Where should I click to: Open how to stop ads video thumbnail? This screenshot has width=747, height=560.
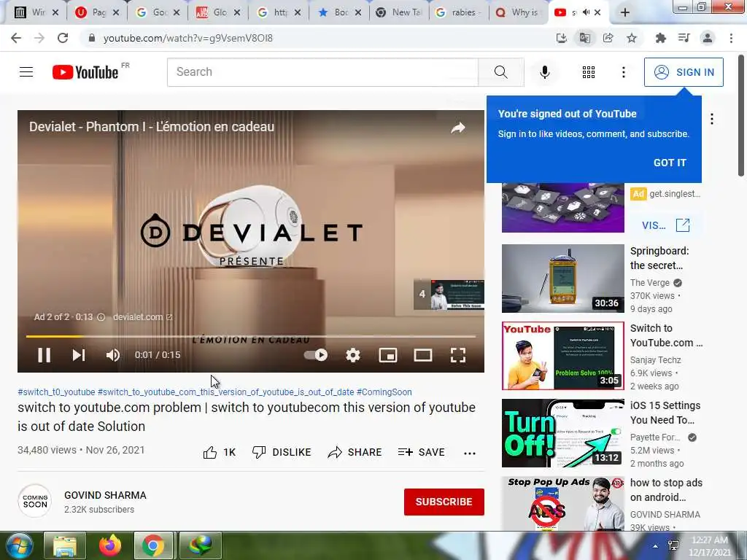563,504
